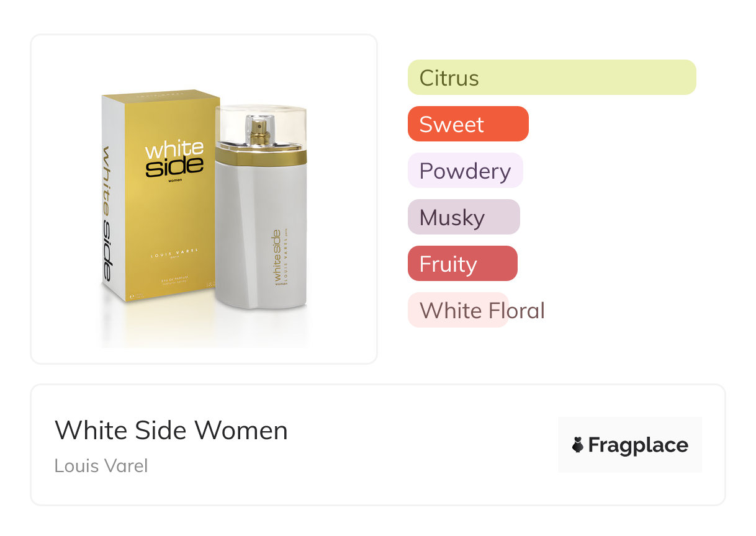Click the Powdery accord label
Screen dimensions: 756x536
(465, 171)
